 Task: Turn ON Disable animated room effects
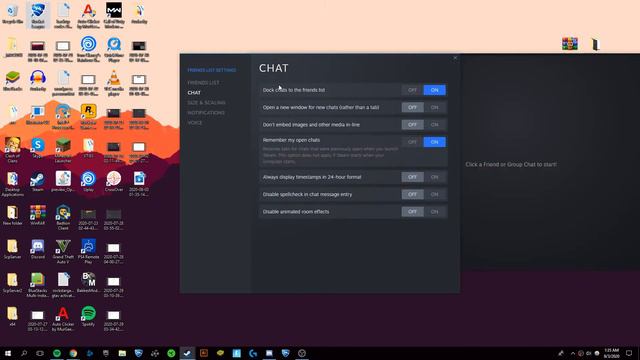[434, 212]
